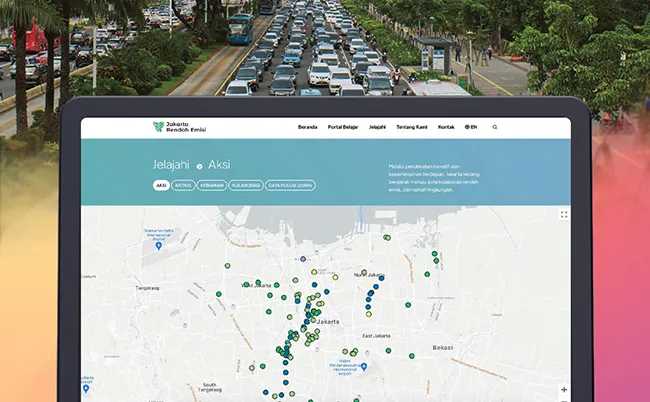The image size is (650, 402).
Task: Select the pink-outlined map marker
Action: [252, 368]
